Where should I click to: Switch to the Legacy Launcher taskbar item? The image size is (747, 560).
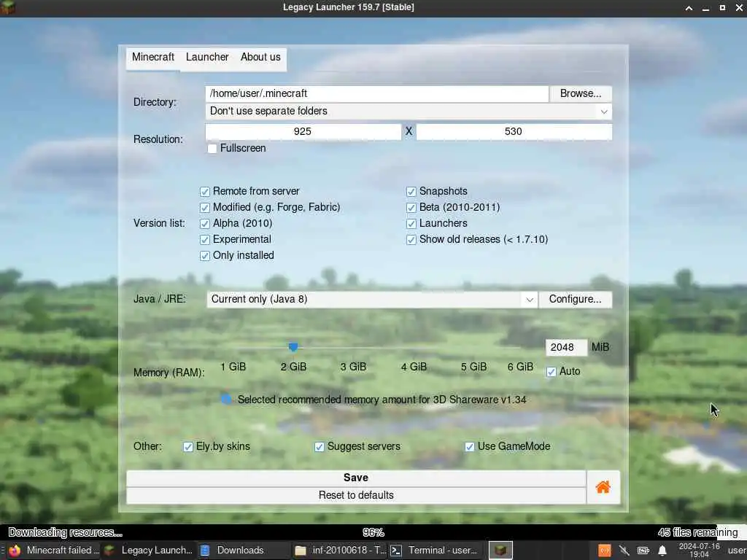[x=149, y=551]
